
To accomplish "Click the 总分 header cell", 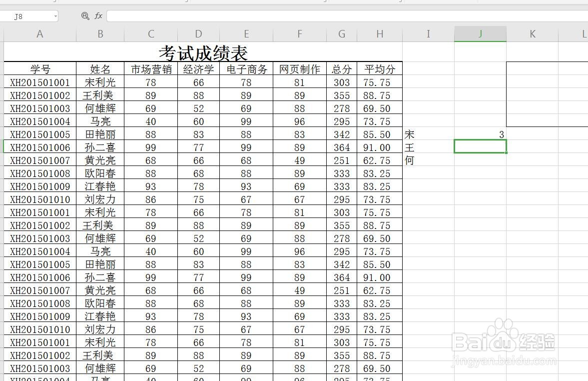I will [341, 69].
